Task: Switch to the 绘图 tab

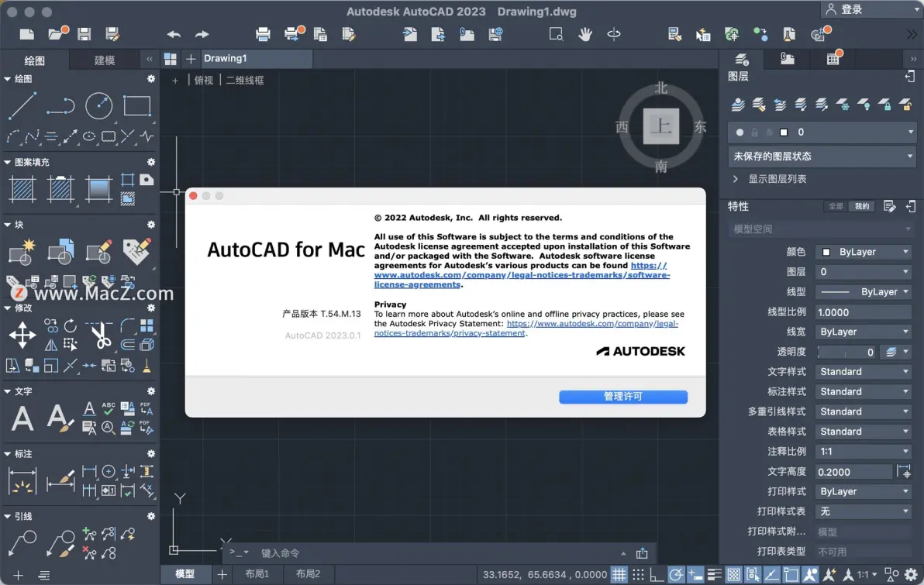Action: pos(34,60)
